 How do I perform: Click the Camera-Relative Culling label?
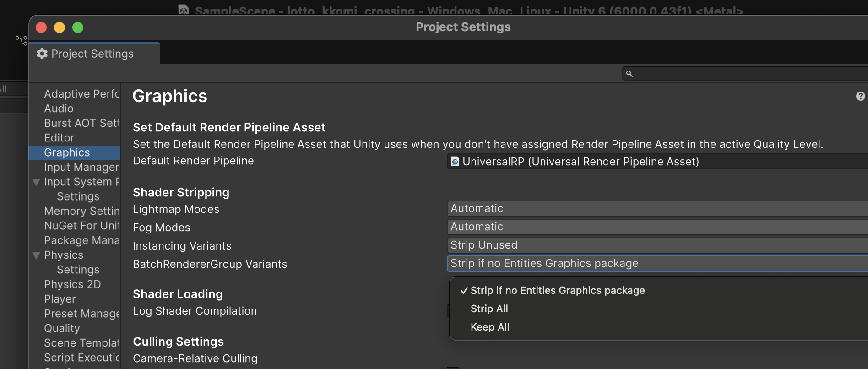195,358
